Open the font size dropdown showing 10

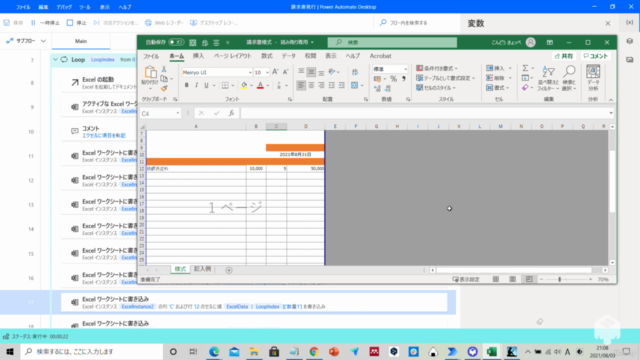267,72
